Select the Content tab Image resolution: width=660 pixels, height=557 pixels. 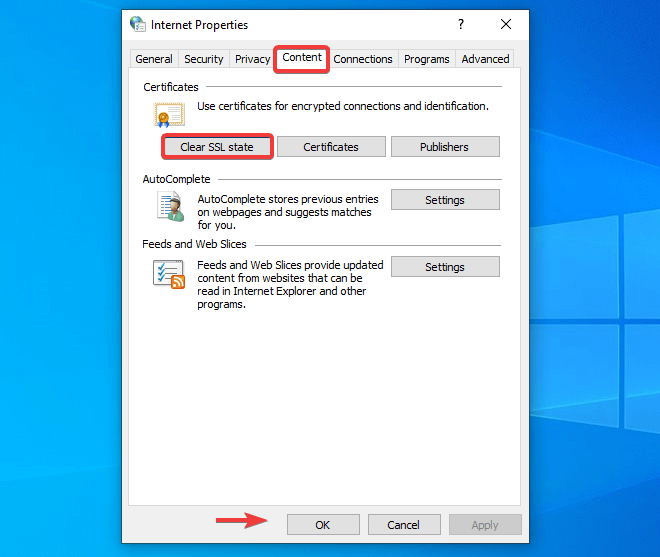pyautogui.click(x=302, y=58)
